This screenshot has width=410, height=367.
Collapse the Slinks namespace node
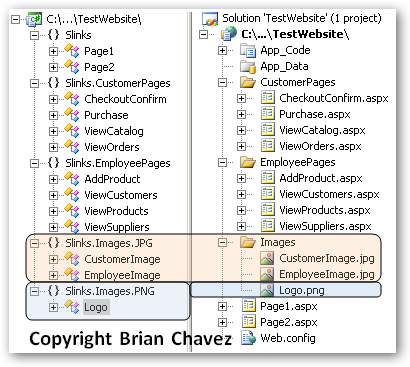[34, 35]
